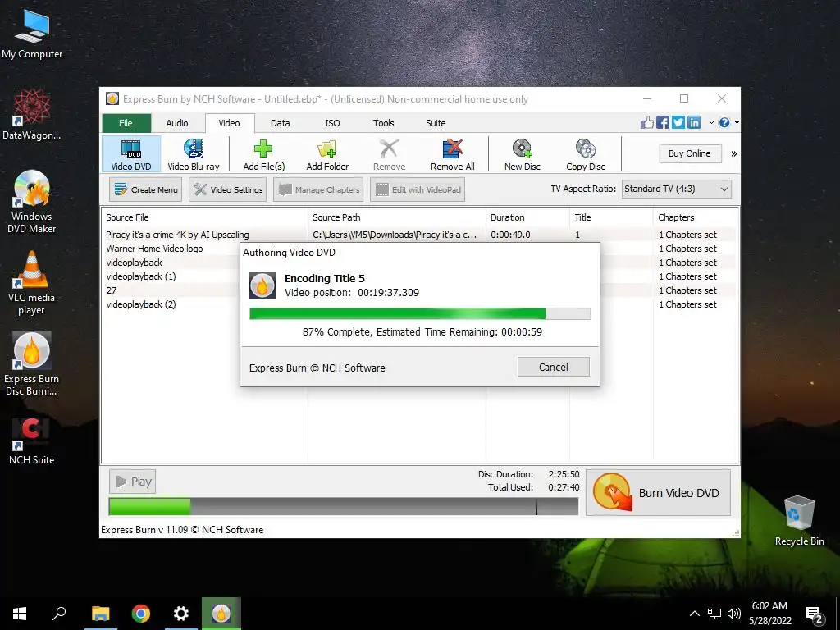Click the Buy Online button
The height and width of the screenshot is (630, 840).
(689, 153)
